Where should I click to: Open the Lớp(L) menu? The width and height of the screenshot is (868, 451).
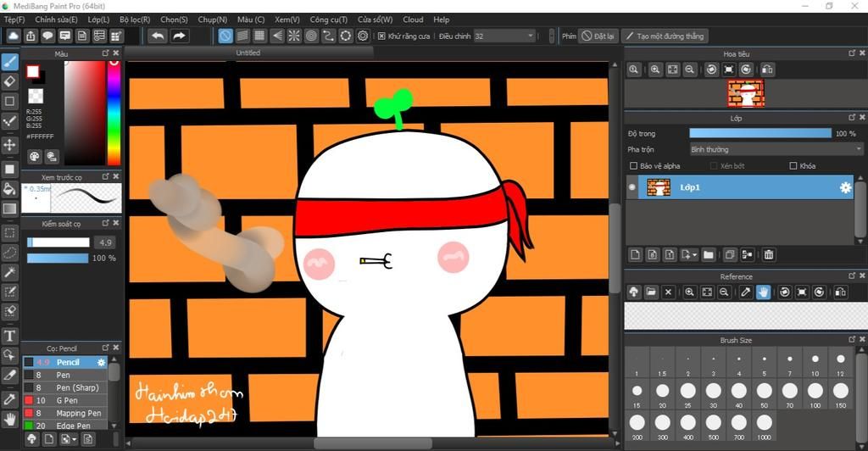(98, 19)
